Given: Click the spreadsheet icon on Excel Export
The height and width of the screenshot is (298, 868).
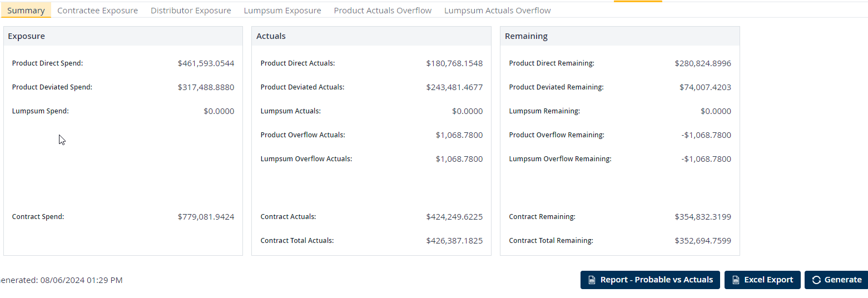Looking at the screenshot, I should click(736, 280).
